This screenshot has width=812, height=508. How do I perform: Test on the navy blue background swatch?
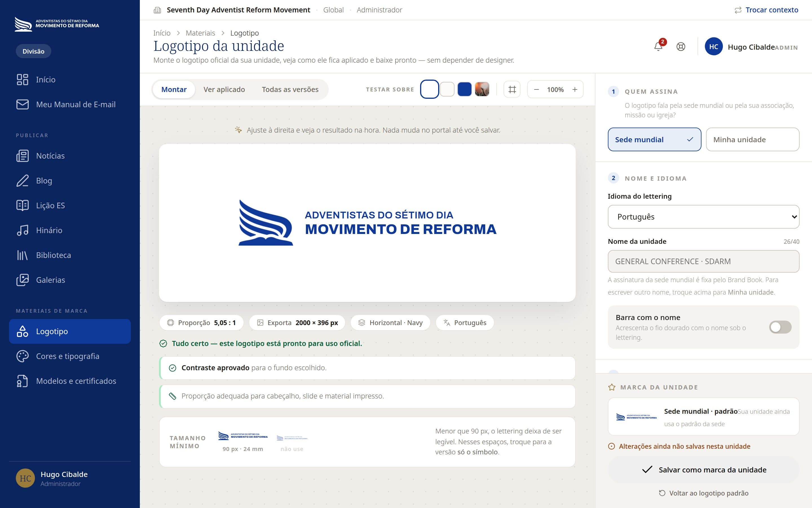tap(464, 89)
